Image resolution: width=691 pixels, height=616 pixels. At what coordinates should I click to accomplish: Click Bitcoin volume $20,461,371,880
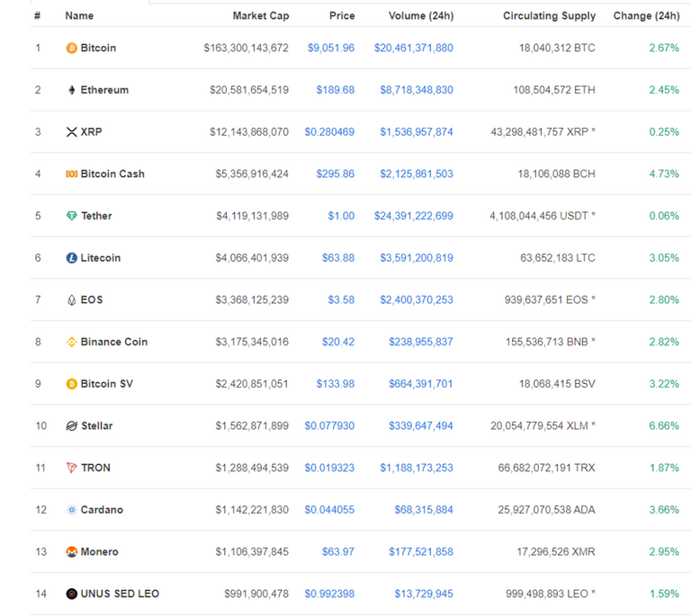pyautogui.click(x=414, y=48)
